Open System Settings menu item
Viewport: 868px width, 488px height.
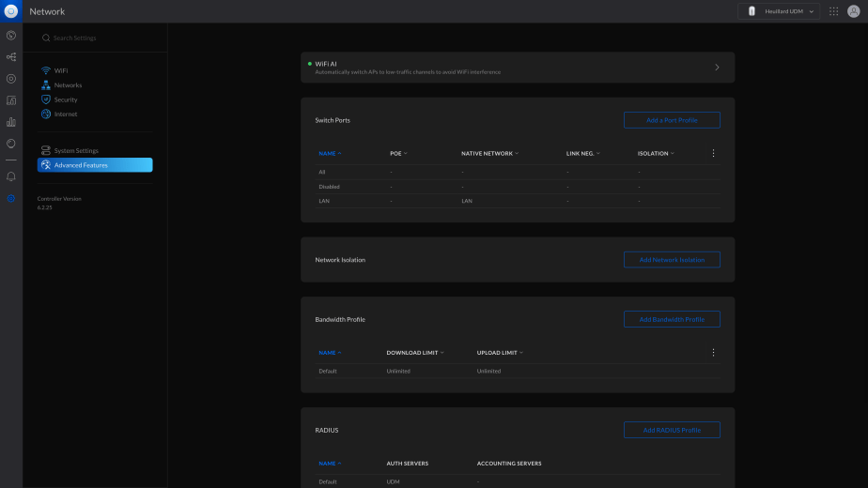point(76,150)
